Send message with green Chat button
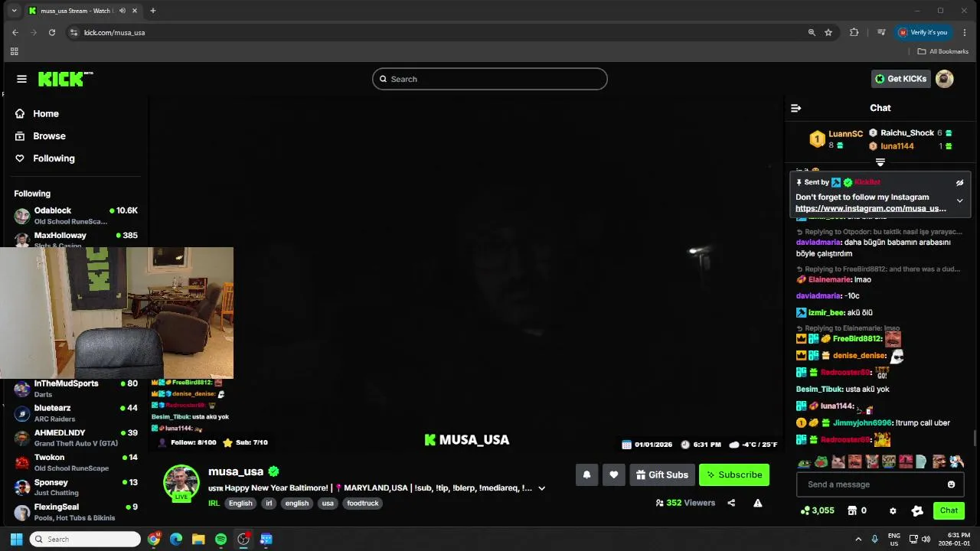The height and width of the screenshot is (551, 980). pos(949,510)
